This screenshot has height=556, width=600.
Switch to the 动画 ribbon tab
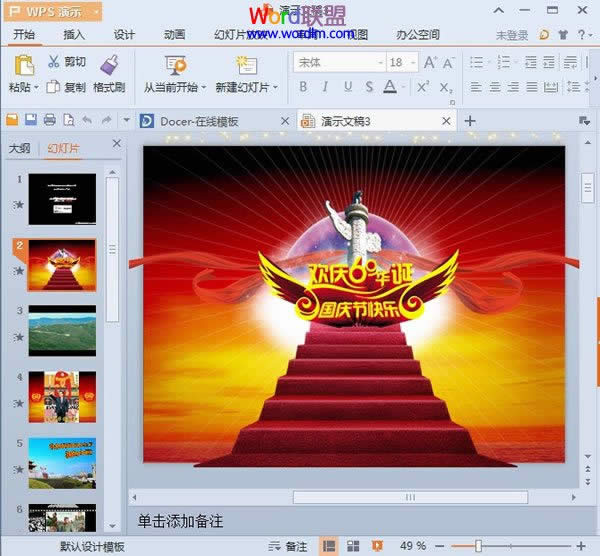(174, 34)
